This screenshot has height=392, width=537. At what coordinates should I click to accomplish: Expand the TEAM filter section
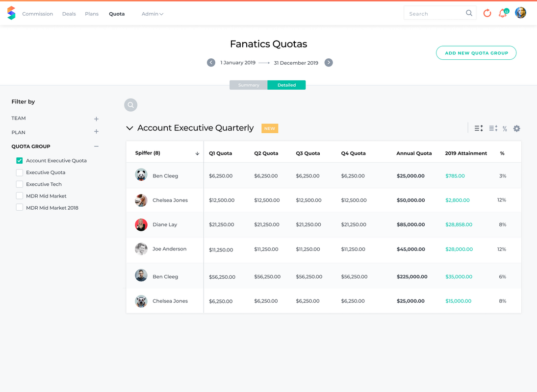[96, 119]
